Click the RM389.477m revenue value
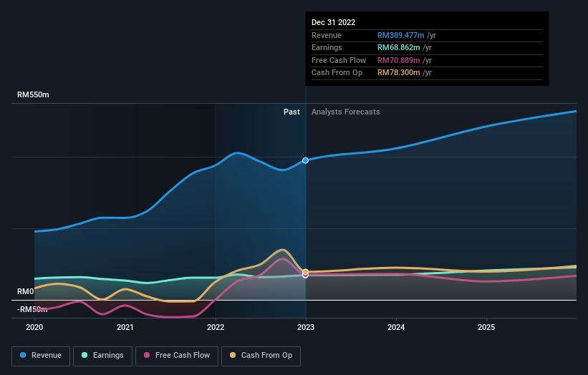This screenshot has width=588, height=375. point(401,35)
